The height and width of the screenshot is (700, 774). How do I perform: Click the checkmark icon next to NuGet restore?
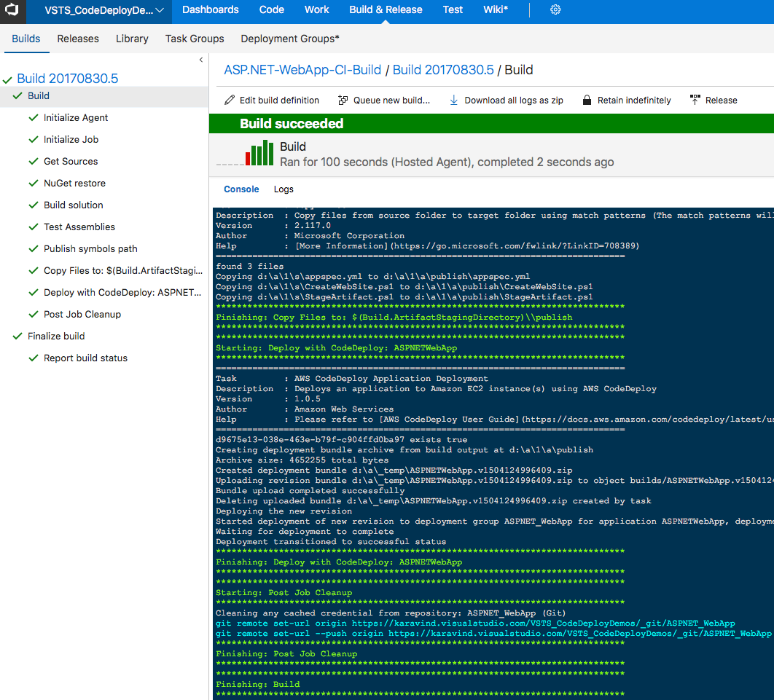(x=34, y=183)
